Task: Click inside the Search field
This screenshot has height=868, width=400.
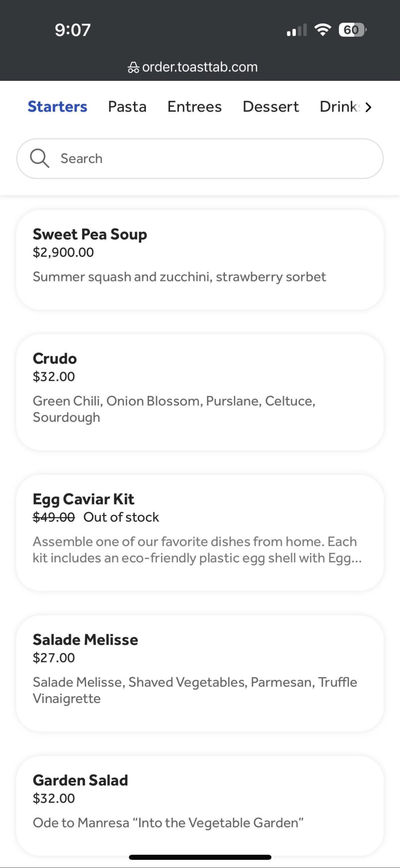Action: pyautogui.click(x=205, y=158)
